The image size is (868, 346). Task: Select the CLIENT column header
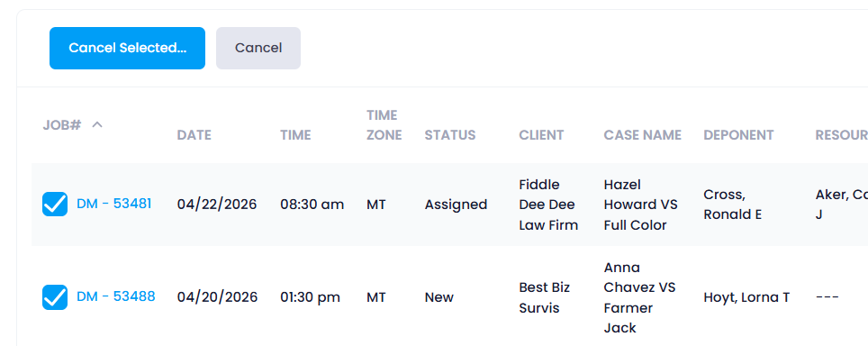541,135
